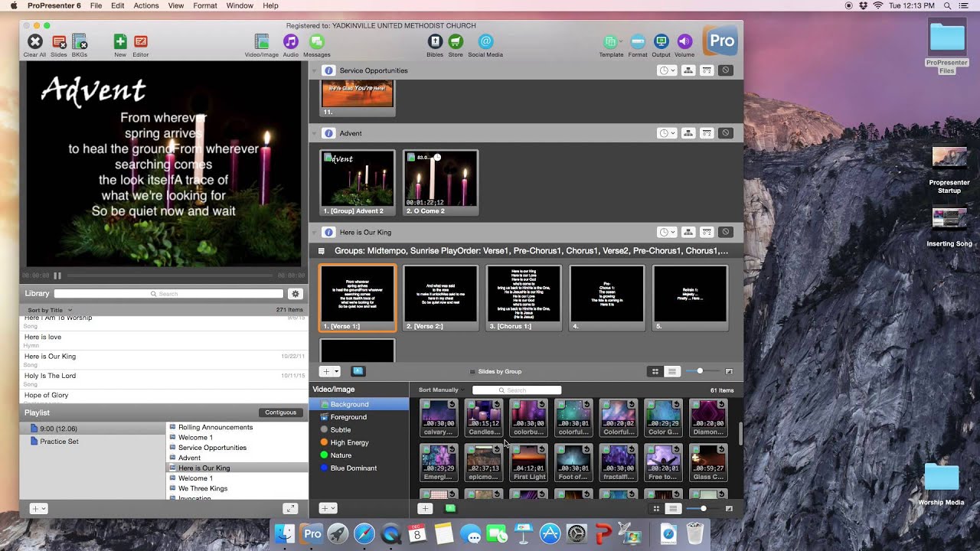
Task: Open the playlist add plus dropdown
Action: click(38, 508)
